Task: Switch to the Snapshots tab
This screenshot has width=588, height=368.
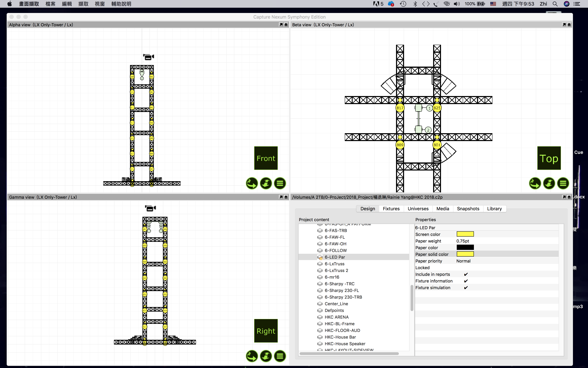Action: pyautogui.click(x=468, y=209)
